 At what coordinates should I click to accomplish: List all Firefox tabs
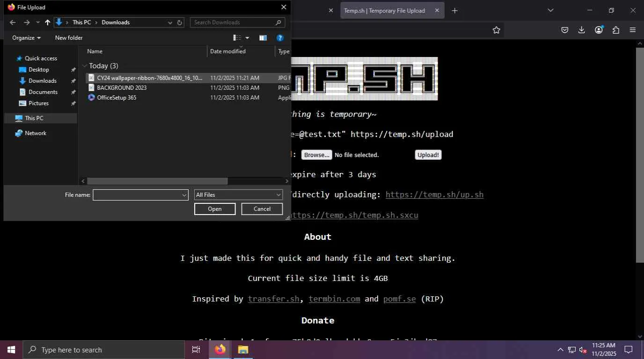[550, 10]
